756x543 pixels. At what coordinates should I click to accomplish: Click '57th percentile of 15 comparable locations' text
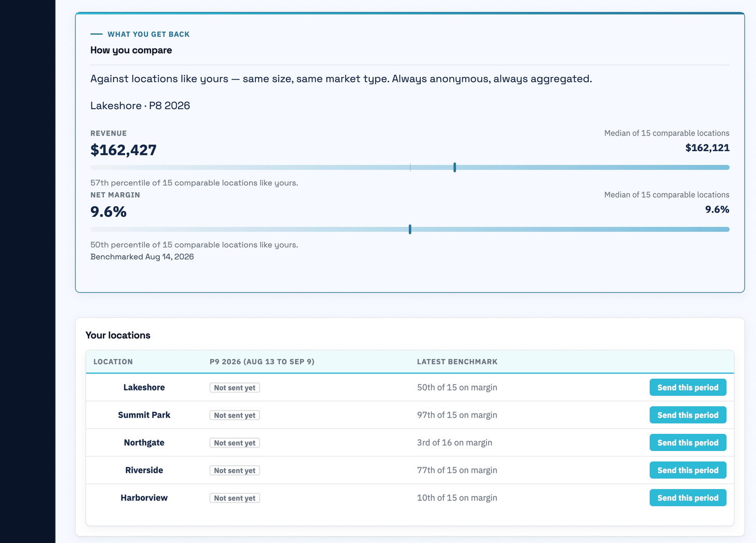[194, 183]
